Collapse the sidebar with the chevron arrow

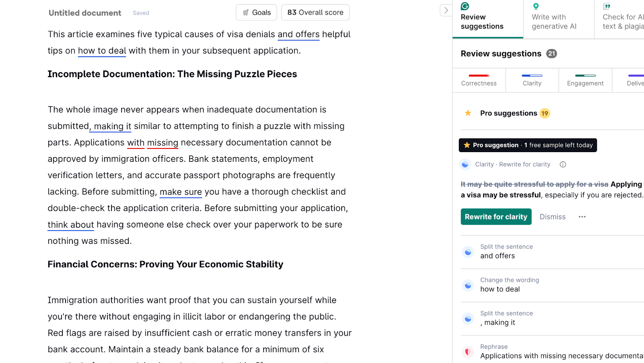[x=446, y=10]
